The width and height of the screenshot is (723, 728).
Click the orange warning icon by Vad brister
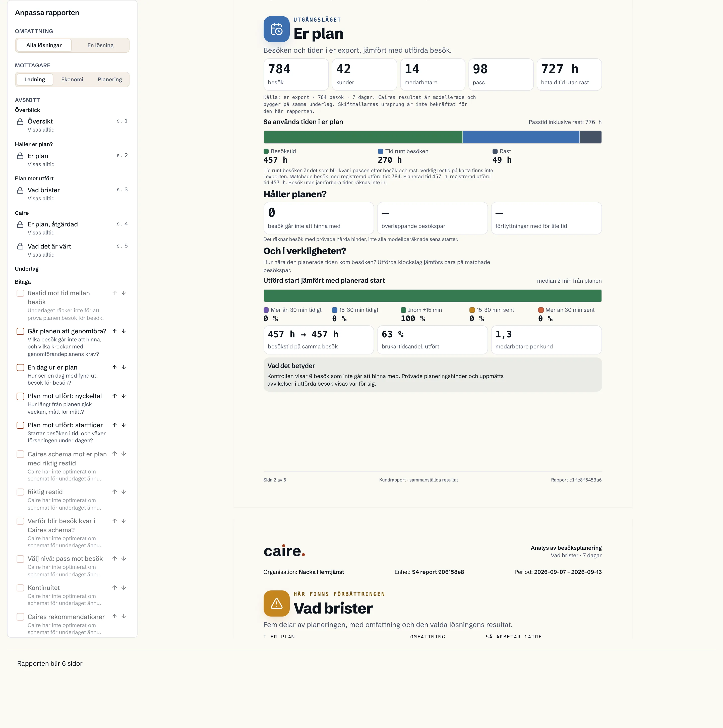point(277,603)
